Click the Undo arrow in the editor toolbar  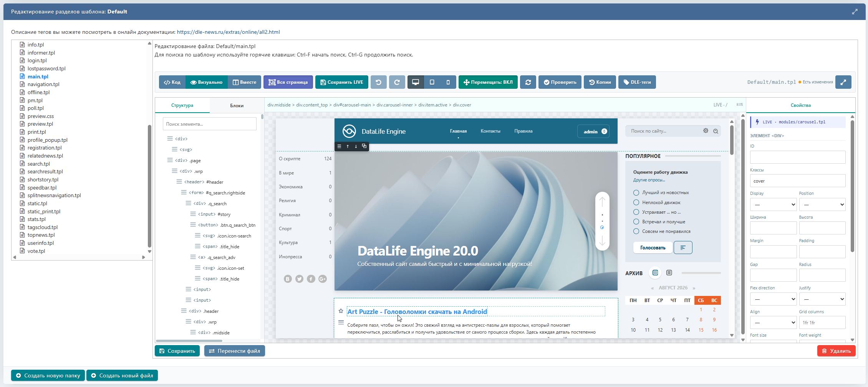pyautogui.click(x=378, y=82)
